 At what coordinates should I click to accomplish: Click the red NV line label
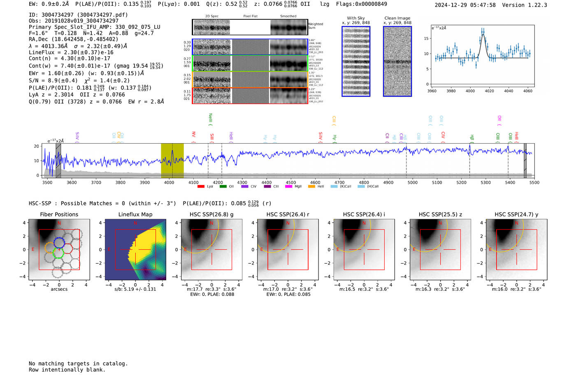(193, 137)
